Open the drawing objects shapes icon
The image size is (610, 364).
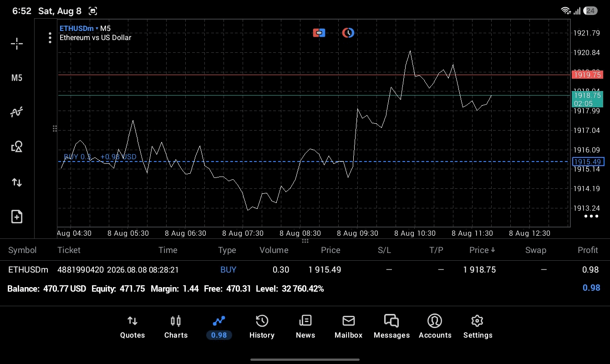coord(17,147)
